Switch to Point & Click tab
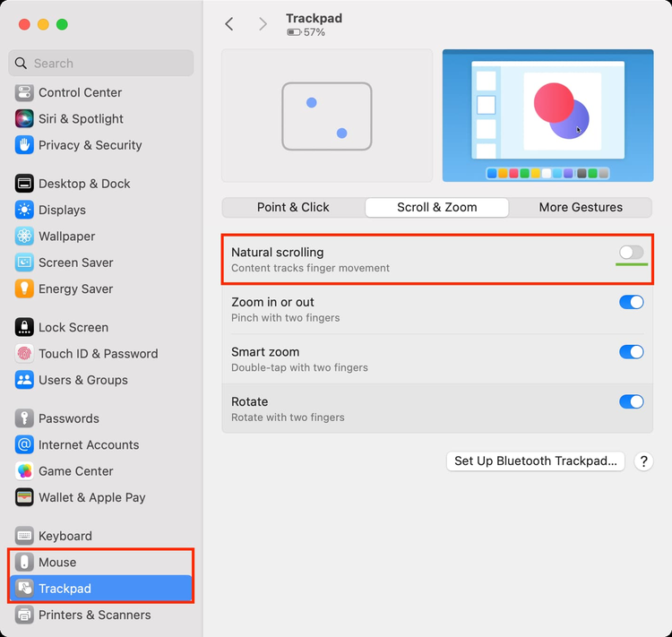The image size is (672, 637). (x=293, y=208)
